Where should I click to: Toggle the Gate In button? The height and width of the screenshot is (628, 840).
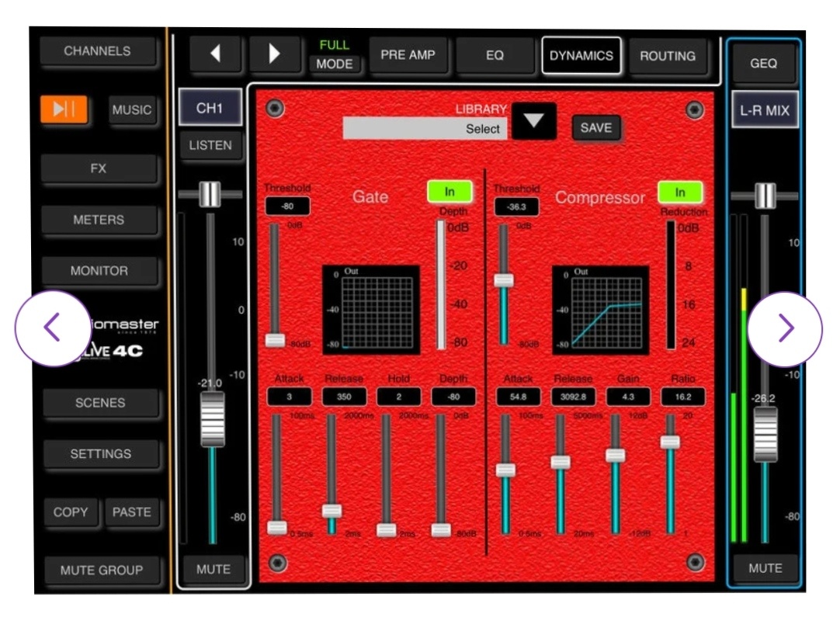[450, 192]
